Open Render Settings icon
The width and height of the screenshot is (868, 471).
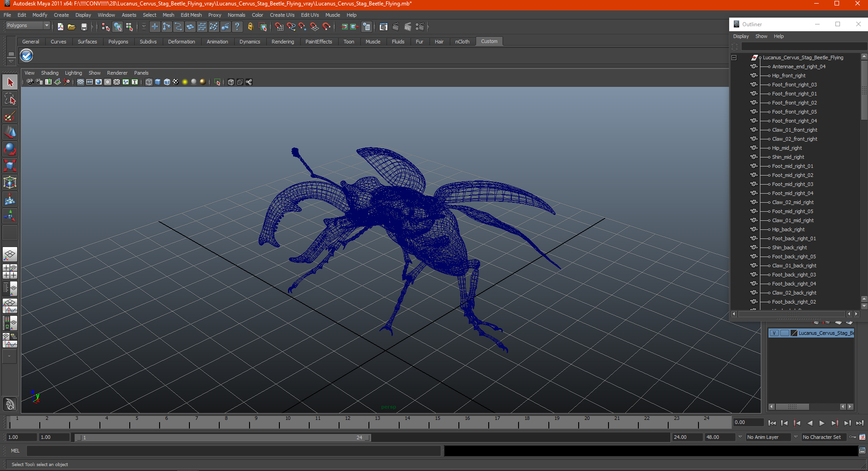pyautogui.click(x=420, y=27)
